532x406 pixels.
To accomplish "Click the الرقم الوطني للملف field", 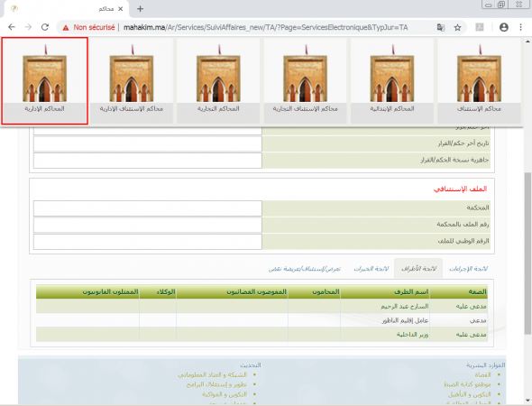I will 148,242.
